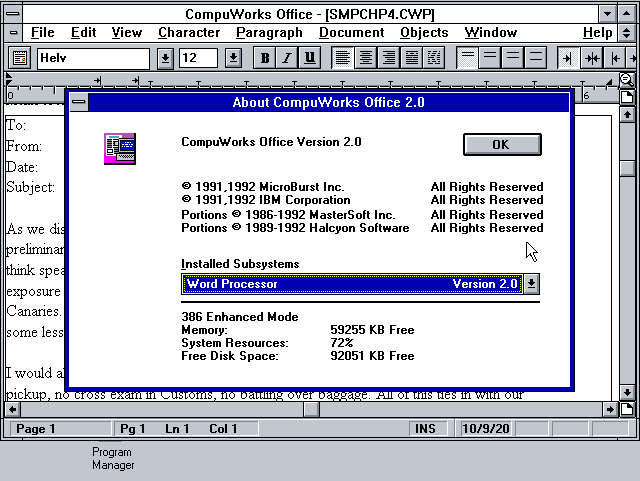Open the Paragraph menu
640x481 pixels.
pyautogui.click(x=269, y=33)
